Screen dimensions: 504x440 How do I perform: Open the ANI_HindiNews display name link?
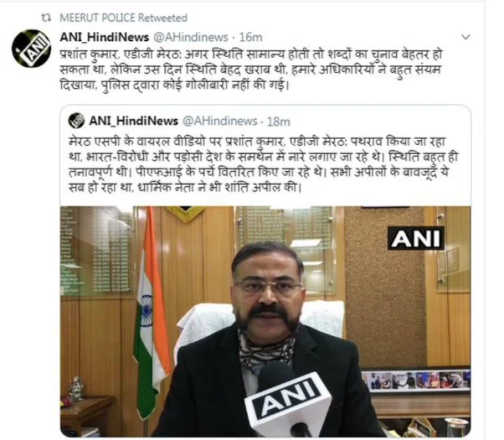pos(104,37)
